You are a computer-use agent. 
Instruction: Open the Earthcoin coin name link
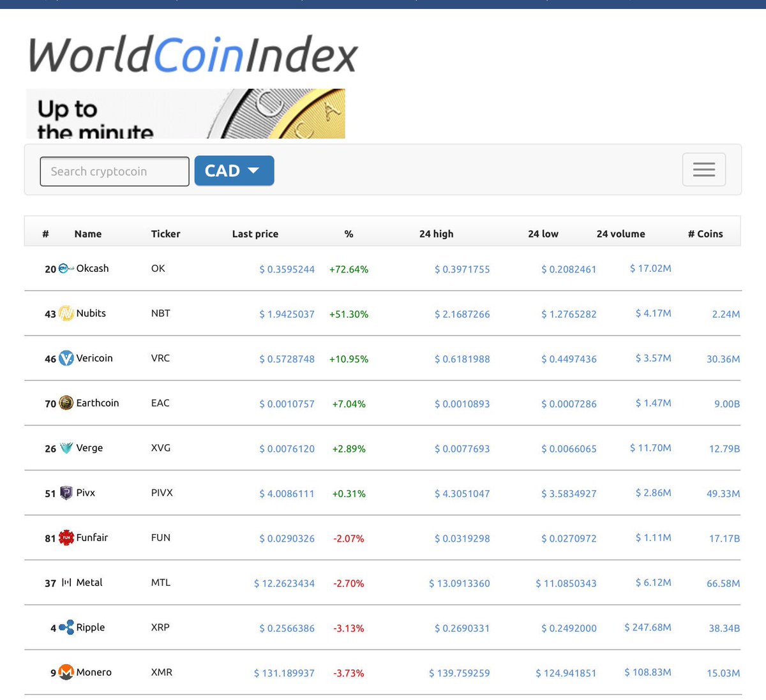click(x=98, y=403)
